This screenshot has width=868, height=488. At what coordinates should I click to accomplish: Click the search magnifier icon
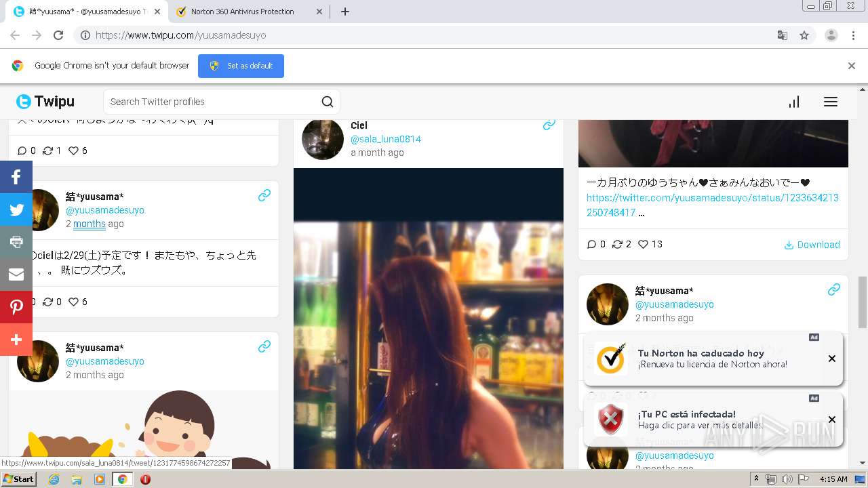[328, 102]
